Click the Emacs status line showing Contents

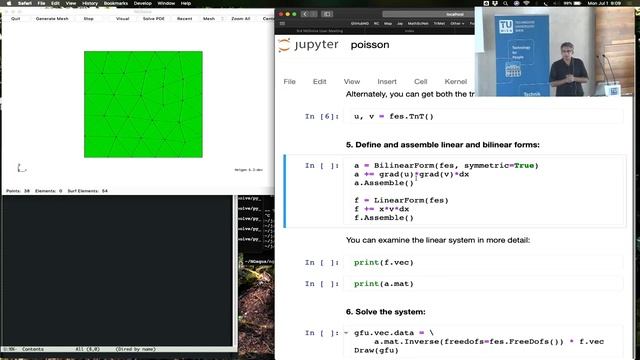coord(118,349)
